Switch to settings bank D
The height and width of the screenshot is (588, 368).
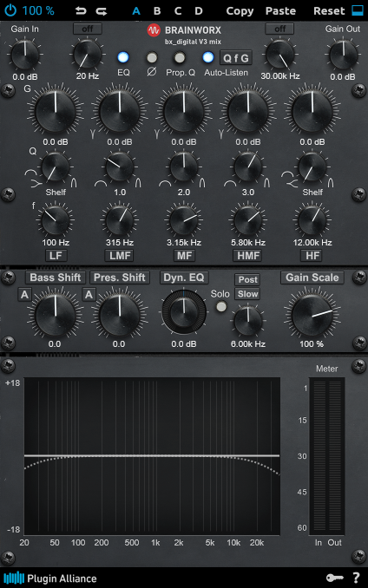tap(199, 11)
